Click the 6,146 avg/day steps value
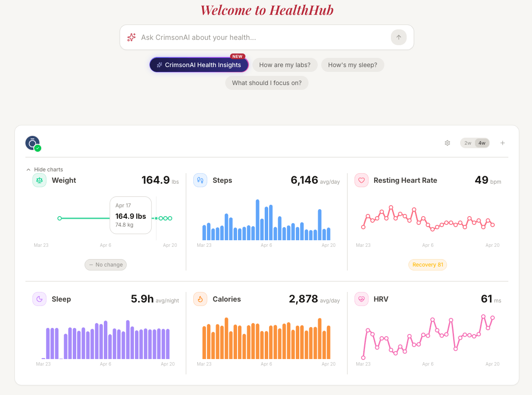Image resolution: width=532 pixels, height=395 pixels. [315, 180]
